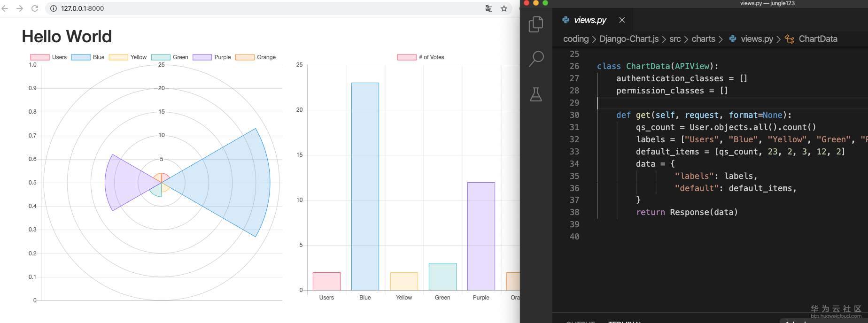Screen dimensions: 868x323
Task: Click the Blue bar in bar chart
Action: 365,186
